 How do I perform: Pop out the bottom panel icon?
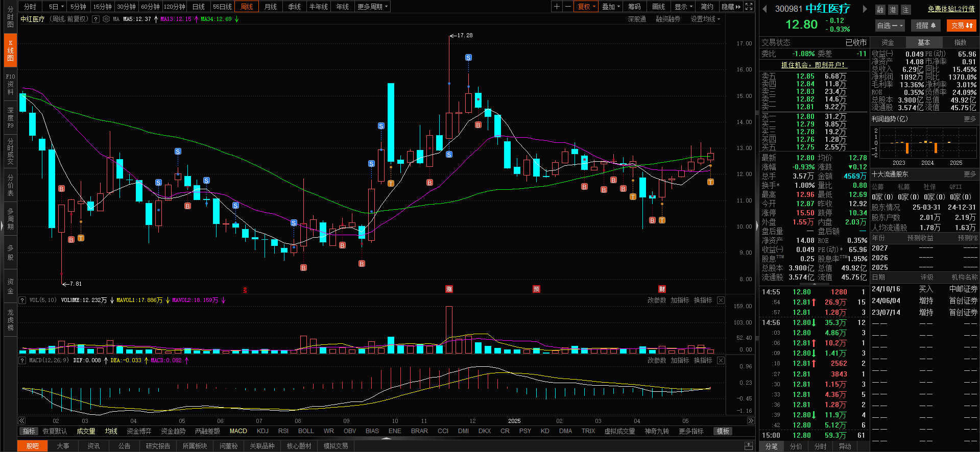tap(749, 446)
